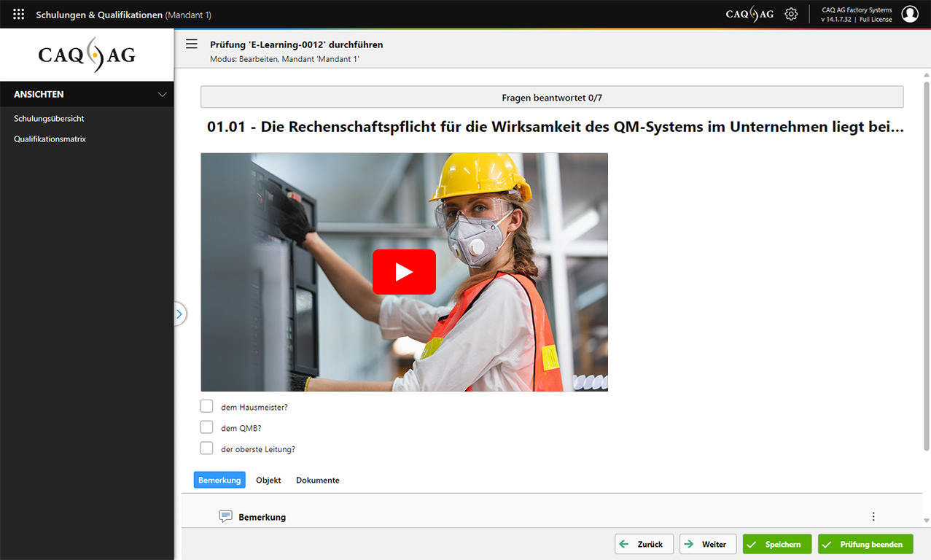Click the user profile avatar icon
The width and height of the screenshot is (931, 560).
[909, 14]
